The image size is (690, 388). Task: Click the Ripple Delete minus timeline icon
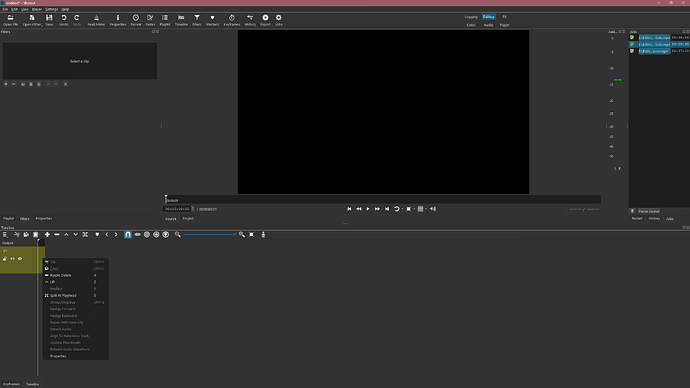click(57, 234)
